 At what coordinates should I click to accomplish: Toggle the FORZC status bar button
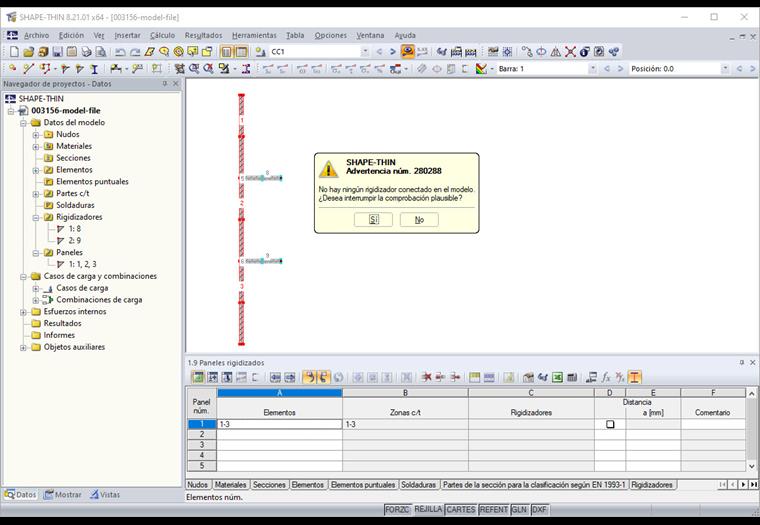pos(397,509)
